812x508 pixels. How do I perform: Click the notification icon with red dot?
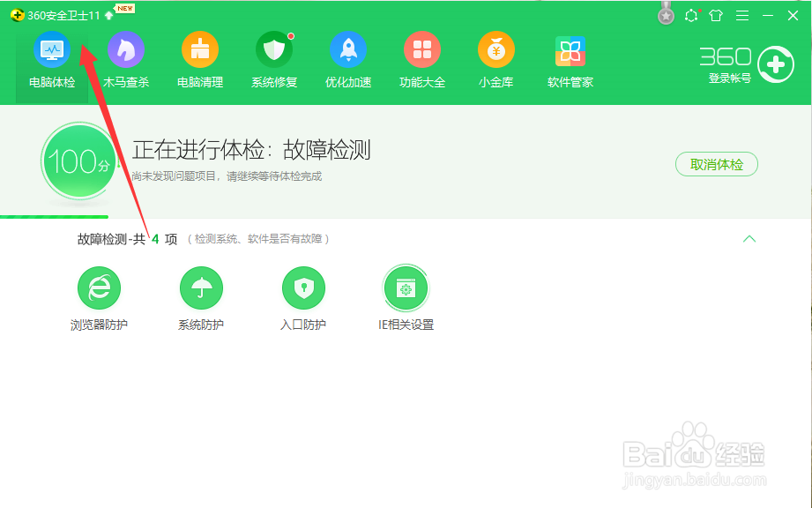(x=691, y=16)
